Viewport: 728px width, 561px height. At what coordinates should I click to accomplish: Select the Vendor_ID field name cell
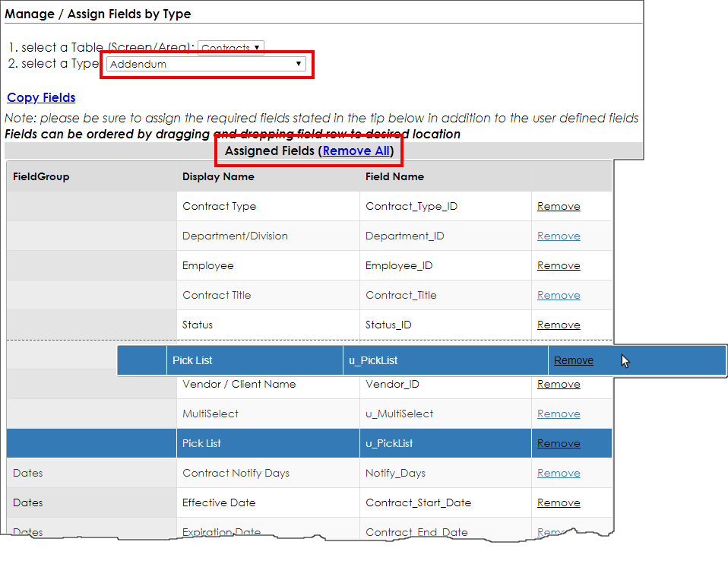445,387
